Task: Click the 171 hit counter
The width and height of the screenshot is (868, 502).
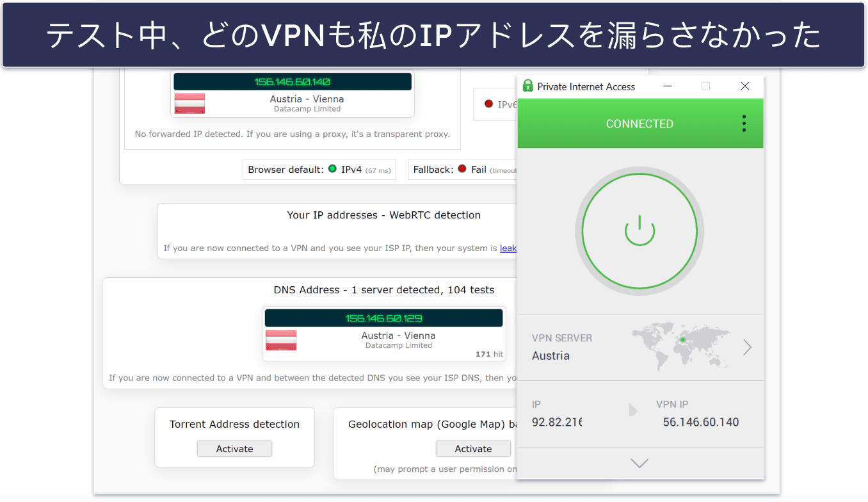Action: 489,354
